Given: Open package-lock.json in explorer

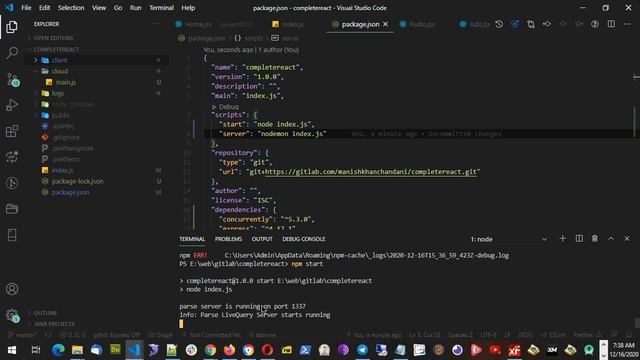Looking at the screenshot, I should (x=77, y=181).
